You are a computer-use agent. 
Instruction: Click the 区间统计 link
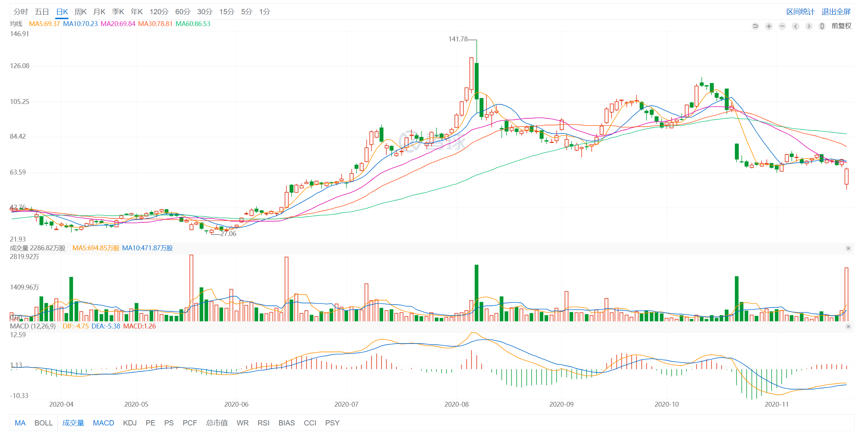pos(800,12)
